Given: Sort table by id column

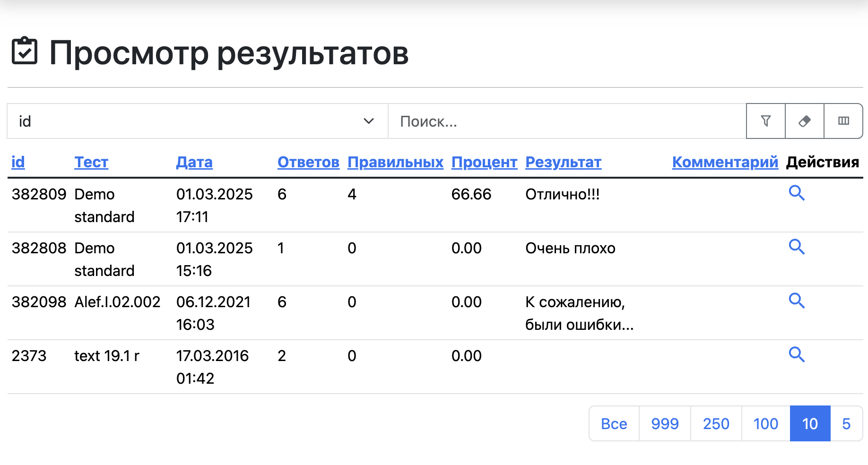Looking at the screenshot, I should (x=18, y=162).
